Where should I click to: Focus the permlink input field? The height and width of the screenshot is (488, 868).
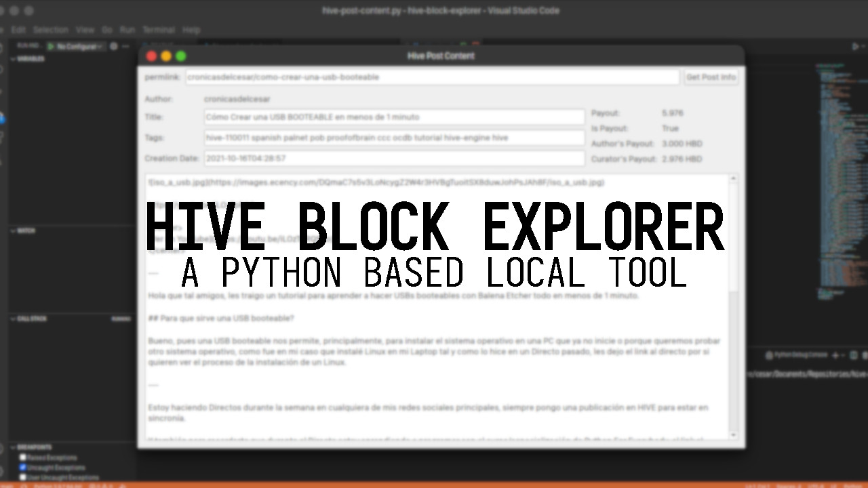click(x=432, y=77)
